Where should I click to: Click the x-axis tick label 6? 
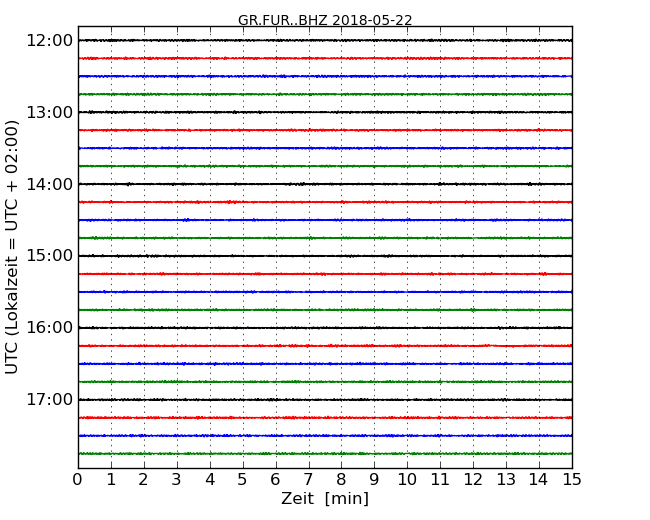point(275,480)
